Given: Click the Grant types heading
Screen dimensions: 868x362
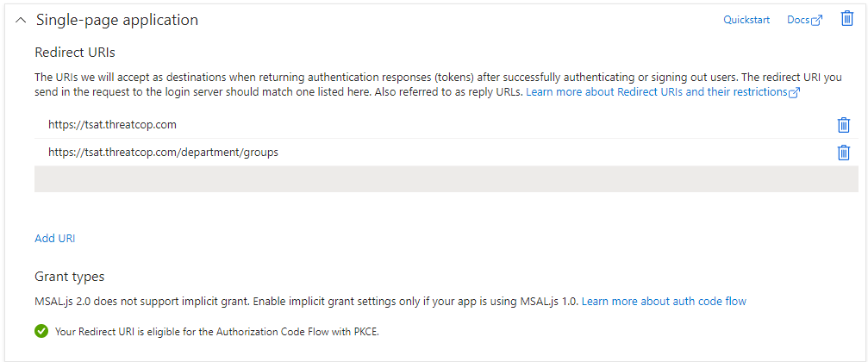Looking at the screenshot, I should tap(69, 277).
